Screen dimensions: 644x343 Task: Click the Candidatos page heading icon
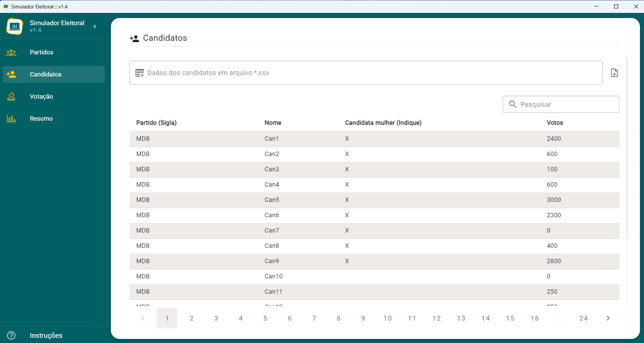point(134,38)
